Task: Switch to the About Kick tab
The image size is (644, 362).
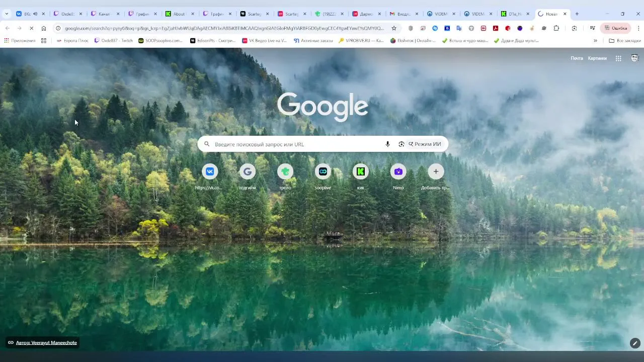Action: 179,14
